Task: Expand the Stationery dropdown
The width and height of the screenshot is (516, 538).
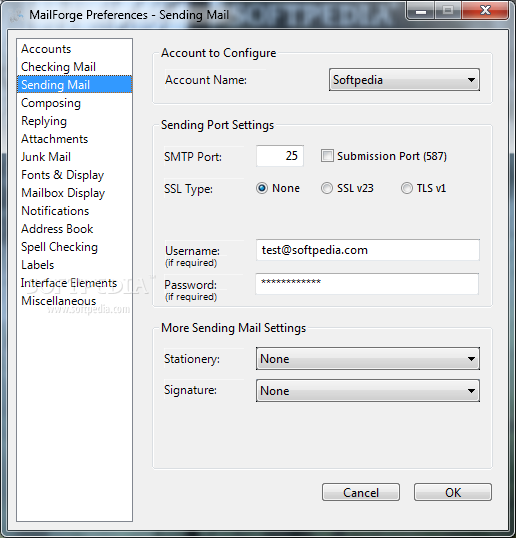Action: click(x=368, y=359)
